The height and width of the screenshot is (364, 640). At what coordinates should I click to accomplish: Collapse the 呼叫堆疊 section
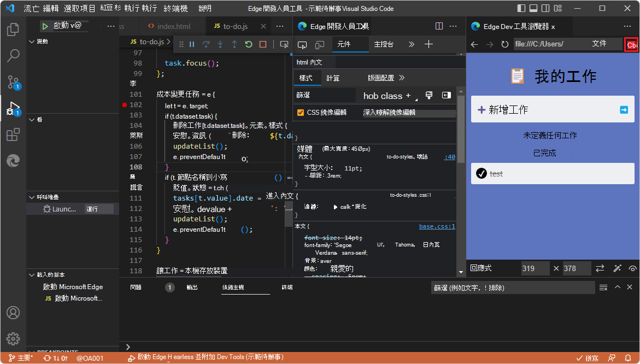32,197
